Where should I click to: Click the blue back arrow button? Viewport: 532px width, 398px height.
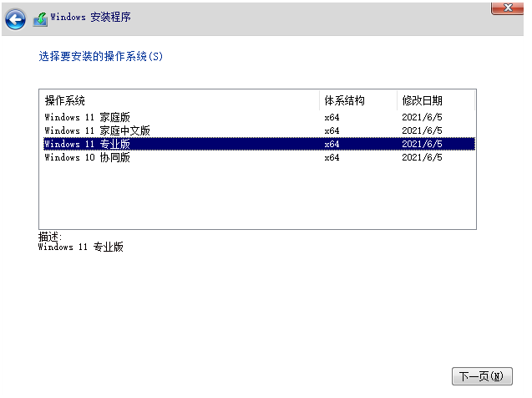(15, 18)
